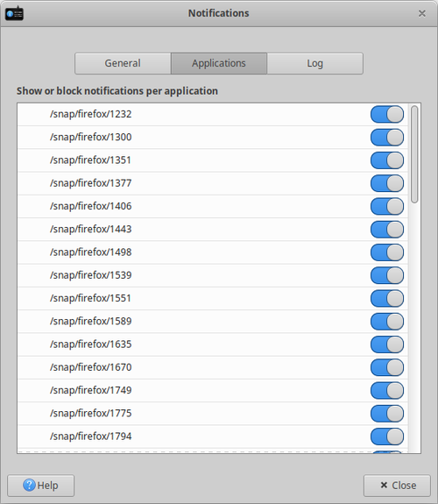Image resolution: width=438 pixels, height=504 pixels.
Task: Turn off /snap/firefox/1377 notifications
Action: 387,183
